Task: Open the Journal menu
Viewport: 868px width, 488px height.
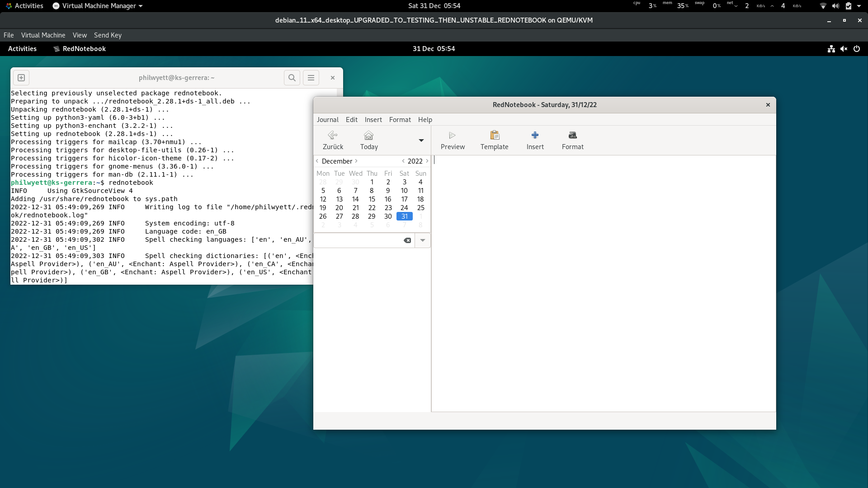Action: click(327, 120)
